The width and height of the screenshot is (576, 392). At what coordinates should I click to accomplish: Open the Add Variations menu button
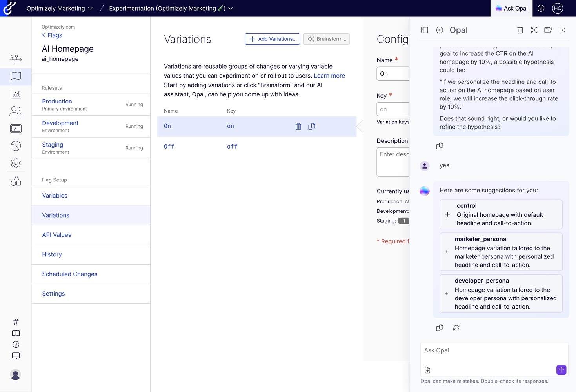(273, 39)
